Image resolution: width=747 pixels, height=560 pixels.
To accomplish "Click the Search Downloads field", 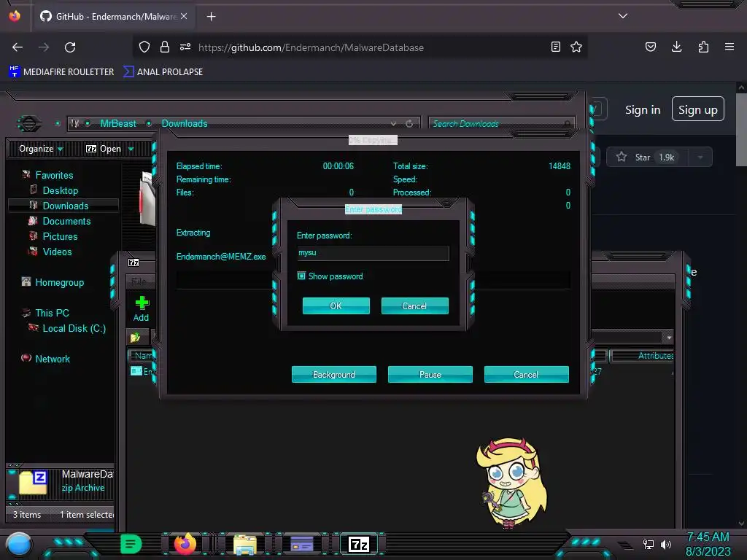I will (501, 124).
